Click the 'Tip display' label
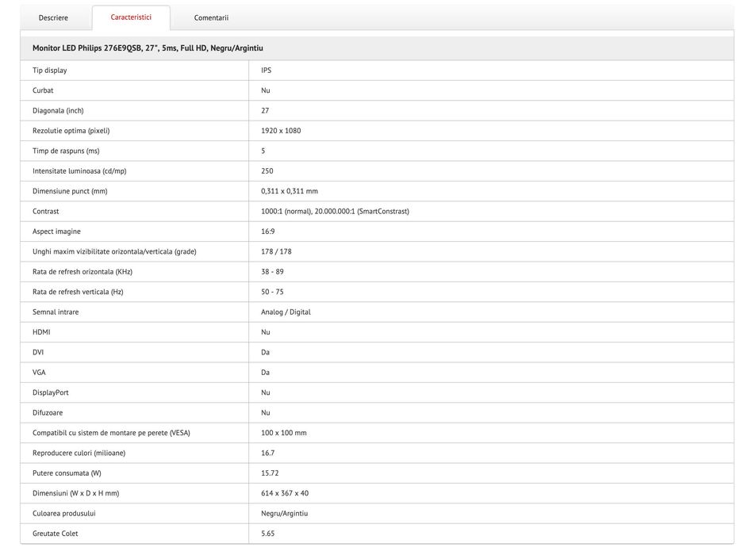The height and width of the screenshot is (555, 756). tap(50, 71)
